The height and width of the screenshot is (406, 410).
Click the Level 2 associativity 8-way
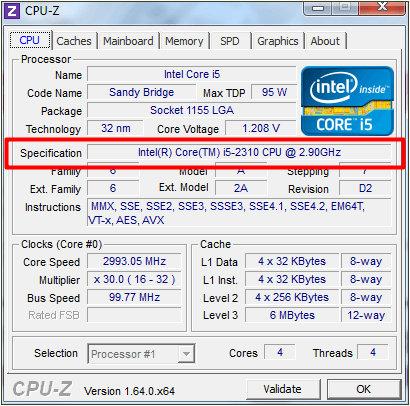click(366, 297)
